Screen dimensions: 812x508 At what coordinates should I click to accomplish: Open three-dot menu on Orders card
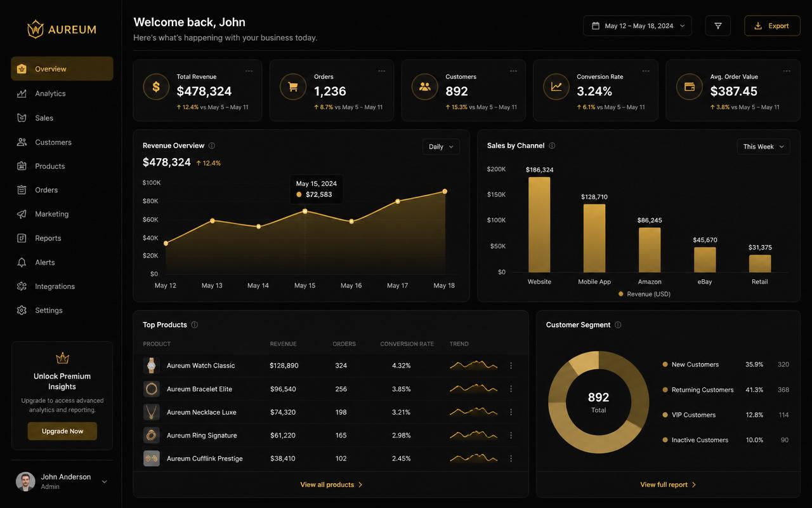(381, 71)
